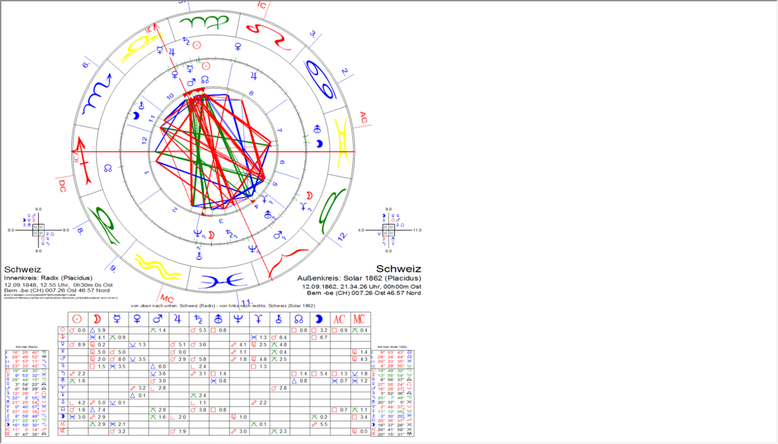Select the blue Lilith crescent column header

point(319,319)
